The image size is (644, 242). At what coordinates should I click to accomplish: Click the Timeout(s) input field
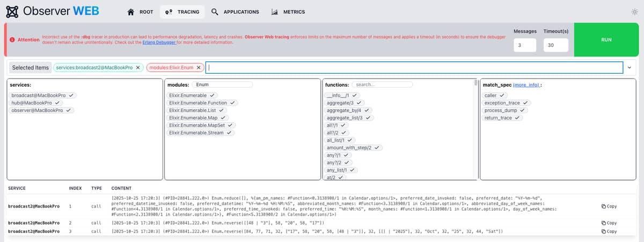pos(555,46)
